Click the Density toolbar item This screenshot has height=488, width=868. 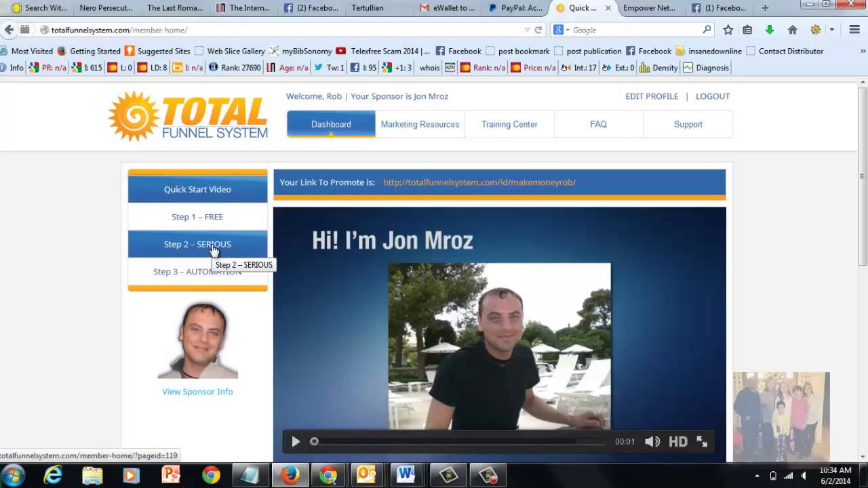658,68
